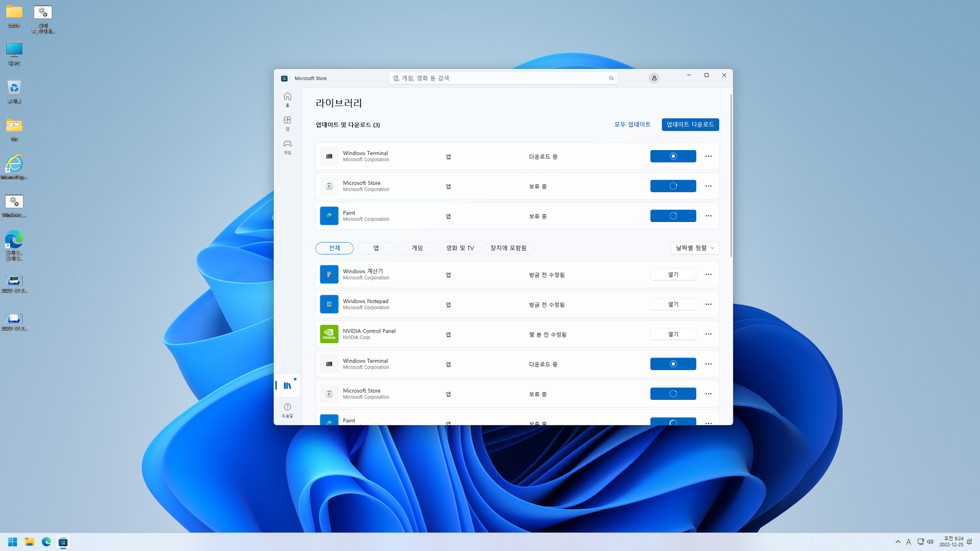
Task: Select the Recycle Bin desktop icon
Action: click(14, 92)
